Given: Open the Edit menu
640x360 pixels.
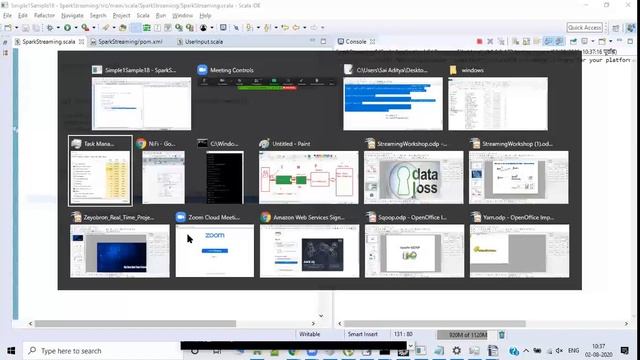Looking at the screenshot, I should [23, 16].
